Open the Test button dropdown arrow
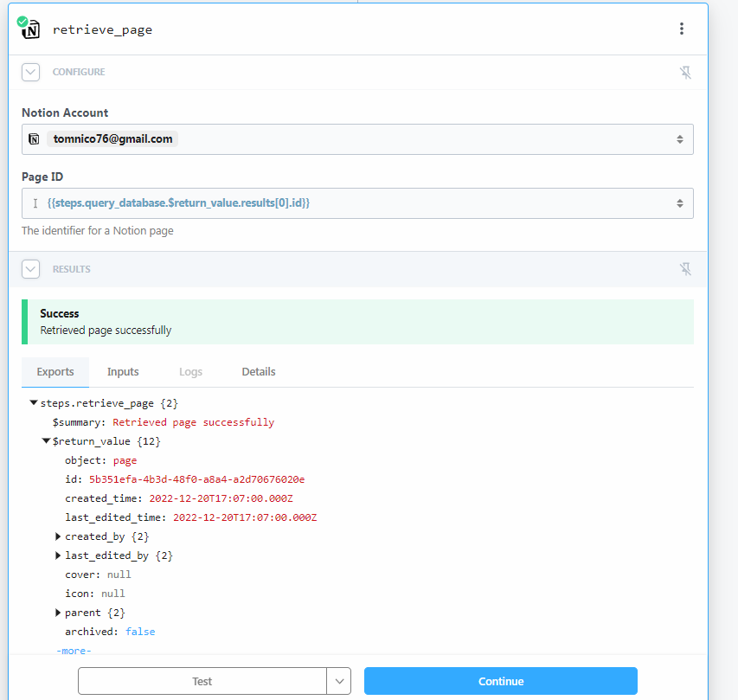 tap(339, 681)
